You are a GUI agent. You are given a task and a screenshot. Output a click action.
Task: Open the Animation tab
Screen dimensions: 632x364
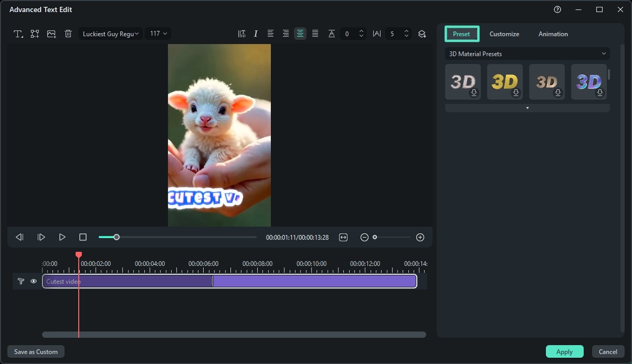click(553, 34)
